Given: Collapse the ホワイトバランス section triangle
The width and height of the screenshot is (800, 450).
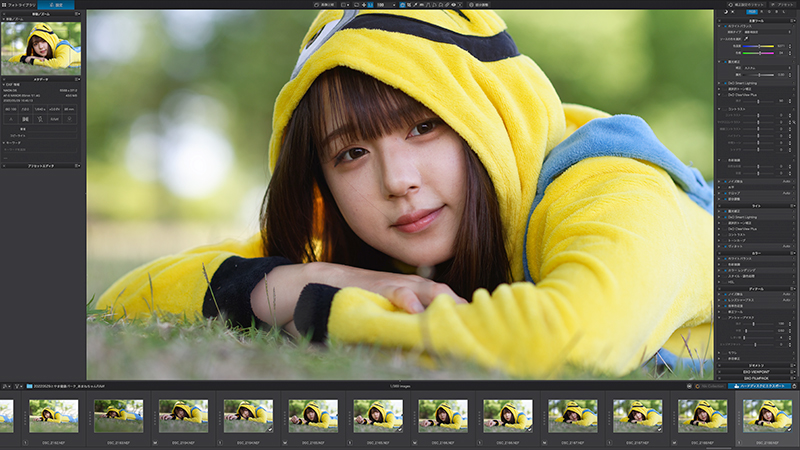Looking at the screenshot, I should pyautogui.click(x=719, y=26).
